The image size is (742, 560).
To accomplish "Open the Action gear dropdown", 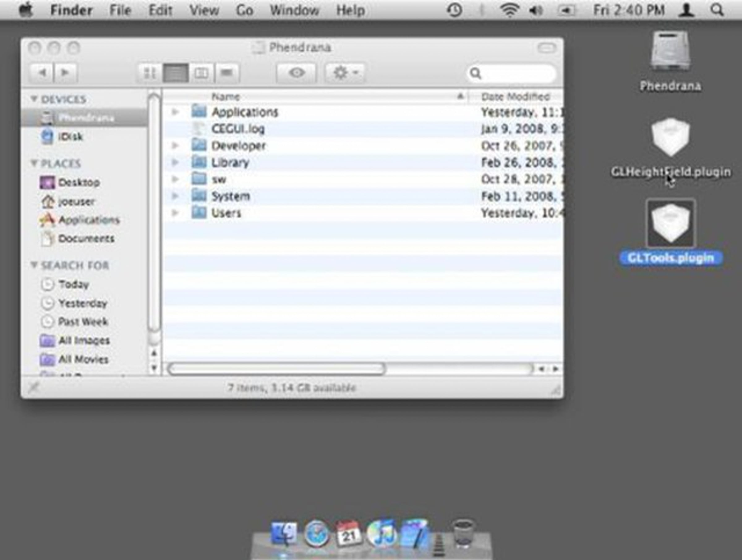I will [345, 72].
